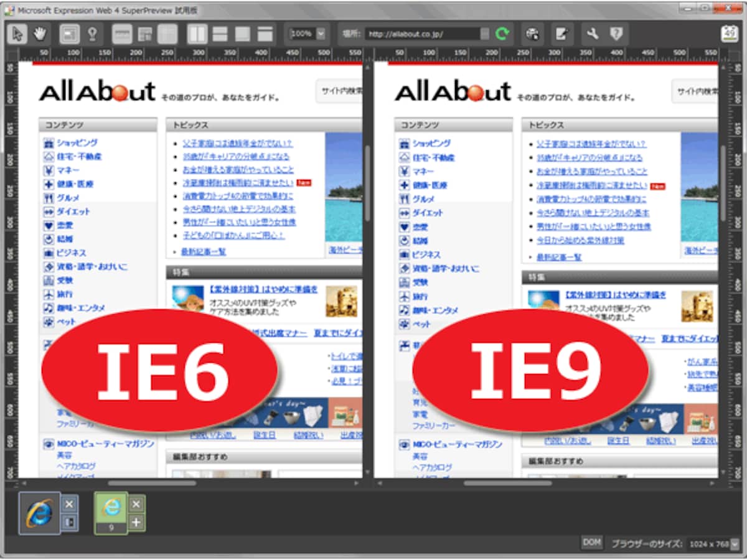Click ファミリーカー link in IE9 pane
The width and height of the screenshot is (747, 560).
(x=434, y=426)
